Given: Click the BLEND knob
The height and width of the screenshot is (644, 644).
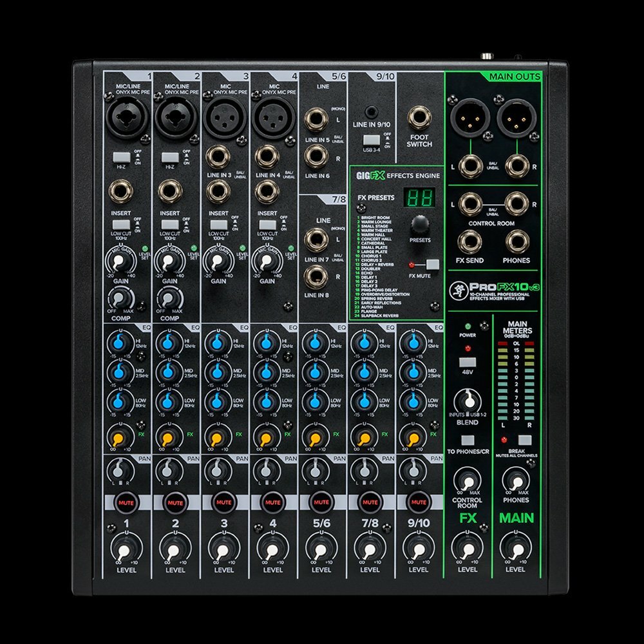Looking at the screenshot, I should coord(467,401).
